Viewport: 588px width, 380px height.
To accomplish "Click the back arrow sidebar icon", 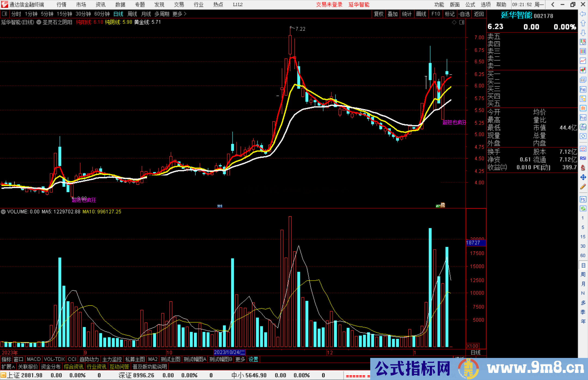I will (583, 14).
